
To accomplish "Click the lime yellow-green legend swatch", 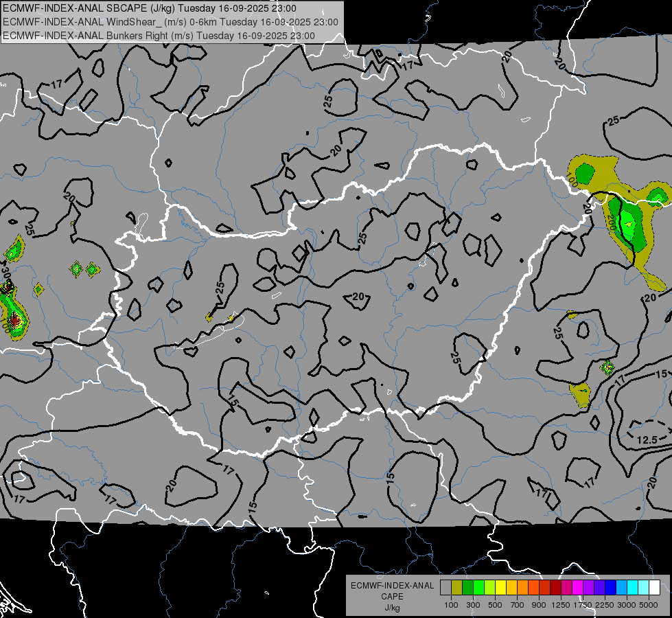I will click(490, 588).
